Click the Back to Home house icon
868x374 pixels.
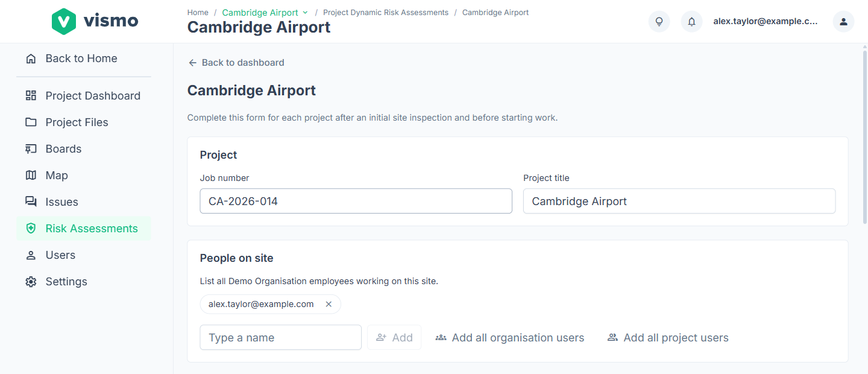click(31, 59)
